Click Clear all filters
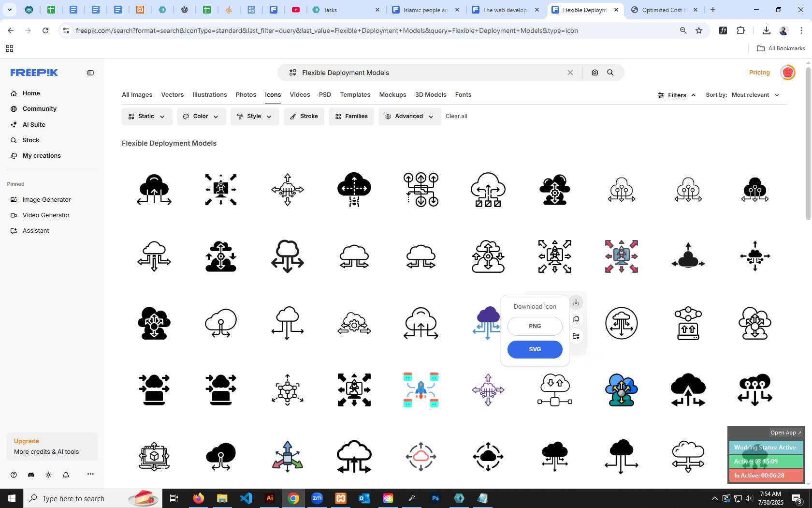Screen dimensions: 812x508 (x=456, y=117)
